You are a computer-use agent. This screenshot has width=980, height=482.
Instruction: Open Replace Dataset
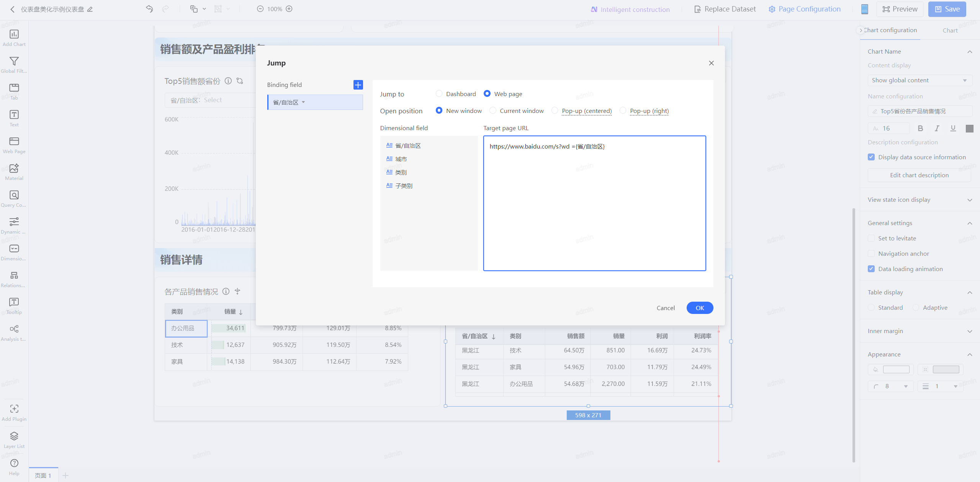[725, 9]
